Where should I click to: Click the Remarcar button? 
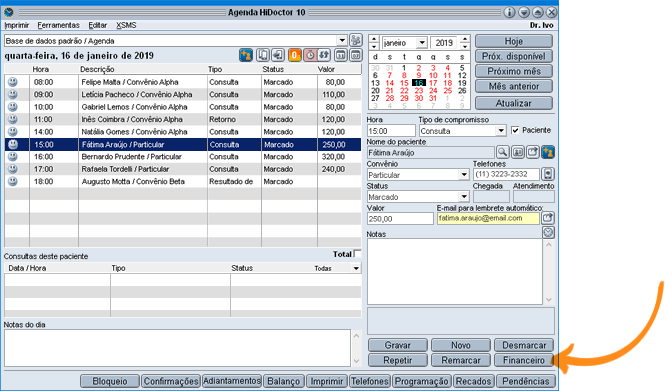pos(461,360)
